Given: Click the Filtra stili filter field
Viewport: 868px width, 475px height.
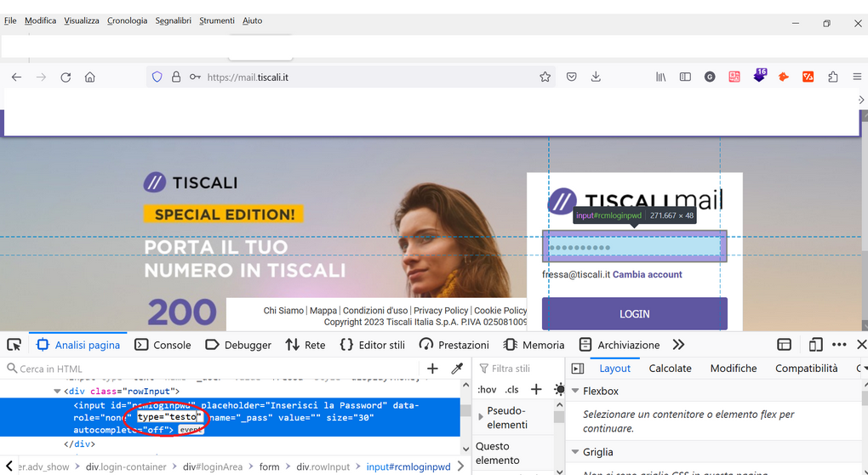Looking at the screenshot, I should click(x=517, y=368).
